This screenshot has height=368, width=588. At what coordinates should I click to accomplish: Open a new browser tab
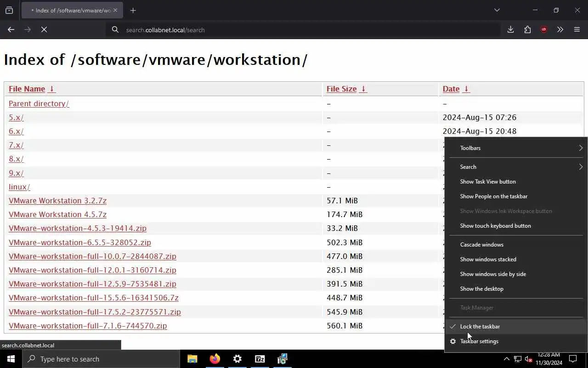(x=133, y=10)
